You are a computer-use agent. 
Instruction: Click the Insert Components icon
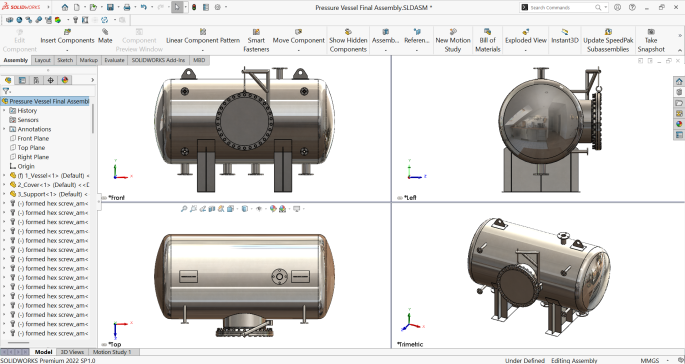coord(67,31)
